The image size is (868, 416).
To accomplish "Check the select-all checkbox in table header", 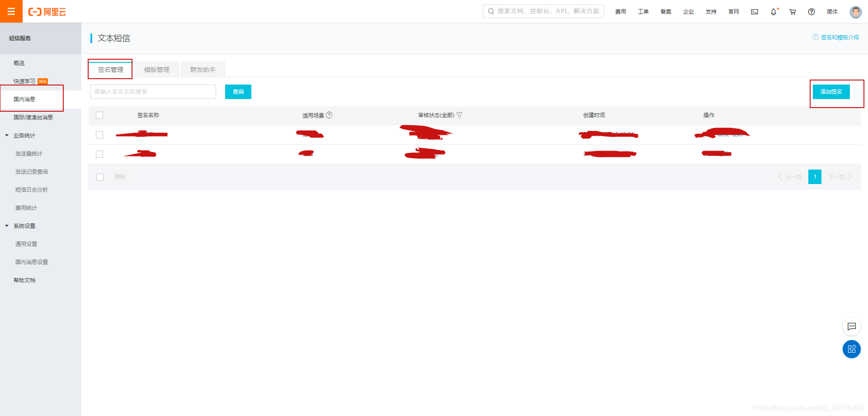I will pos(99,115).
